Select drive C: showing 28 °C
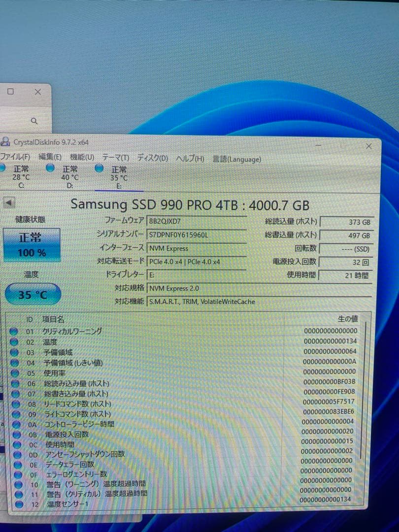The width and height of the screenshot is (399, 532). (16, 176)
